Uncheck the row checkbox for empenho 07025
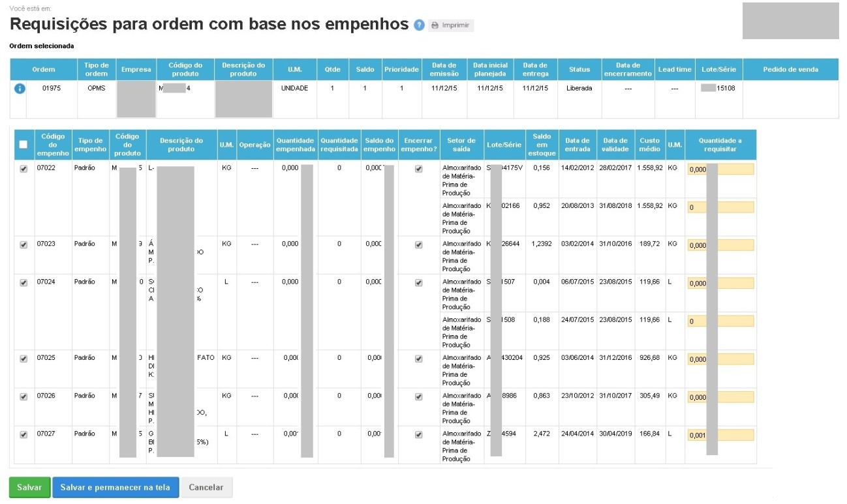Viewport: 847px width, 504px height. tap(23, 359)
